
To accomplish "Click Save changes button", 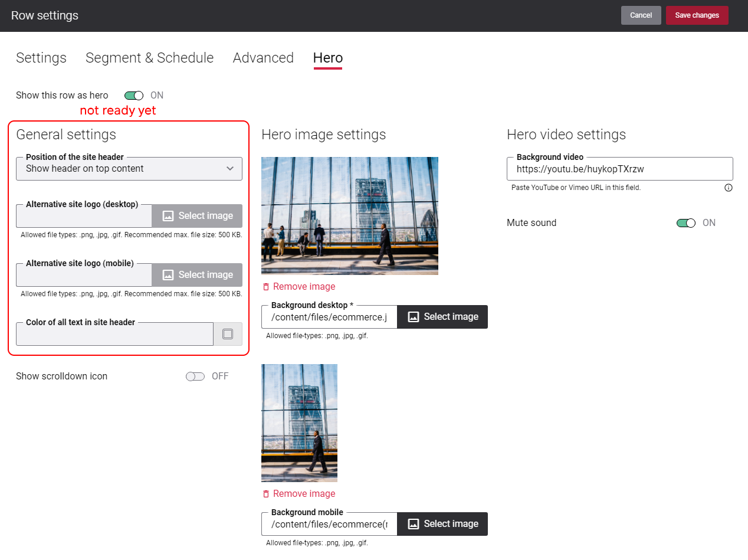I will 697,15.
